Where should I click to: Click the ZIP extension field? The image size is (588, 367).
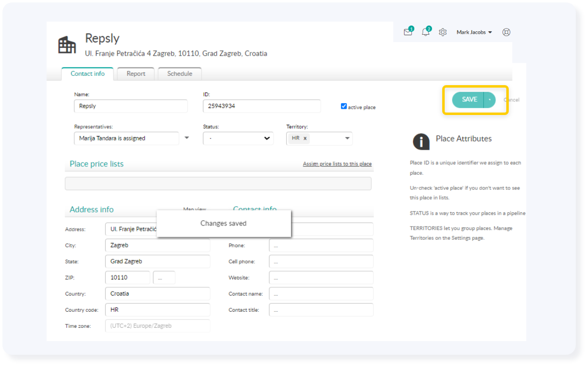click(164, 278)
